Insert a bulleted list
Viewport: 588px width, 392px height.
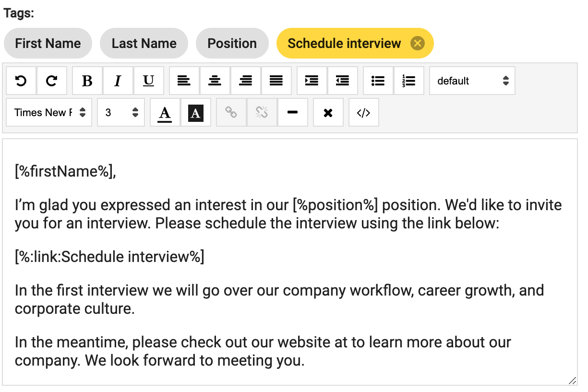pyautogui.click(x=378, y=81)
